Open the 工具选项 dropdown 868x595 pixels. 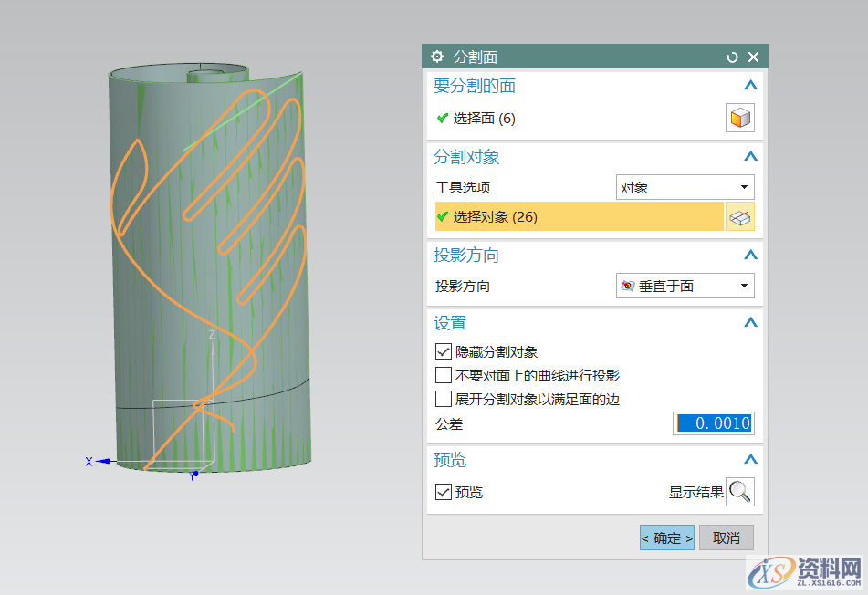(685, 188)
